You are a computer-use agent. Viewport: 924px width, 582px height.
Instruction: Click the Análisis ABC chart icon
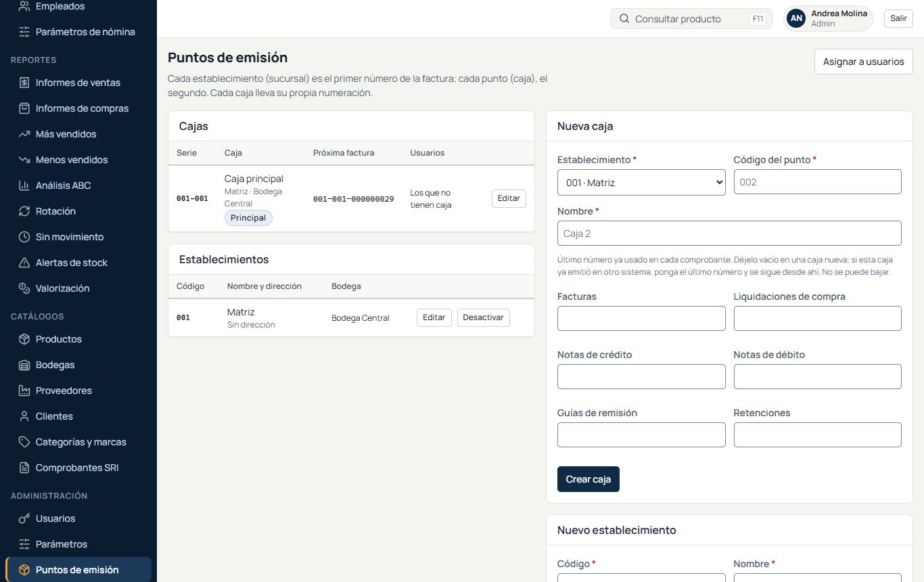click(x=24, y=185)
